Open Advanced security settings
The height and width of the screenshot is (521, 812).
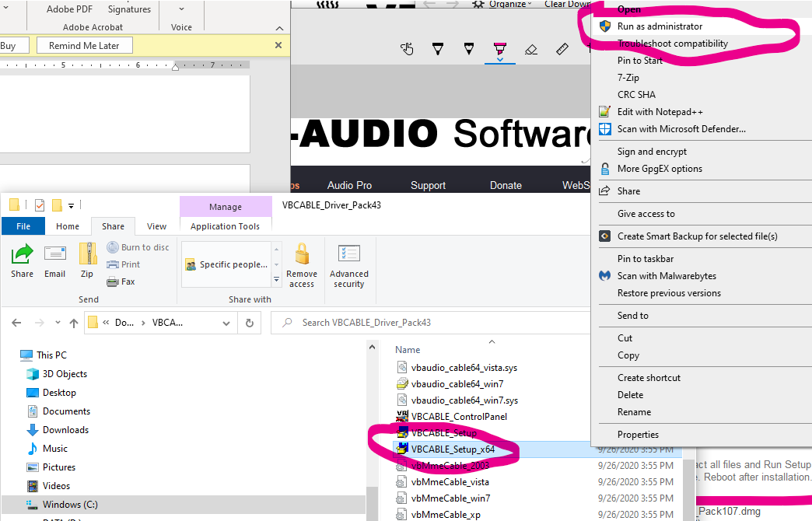[349, 266]
